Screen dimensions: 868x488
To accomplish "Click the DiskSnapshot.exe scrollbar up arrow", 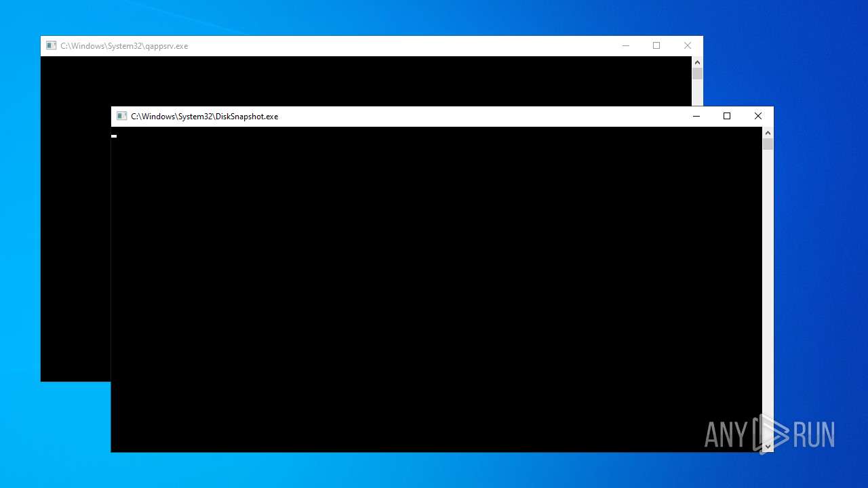I will tap(768, 133).
